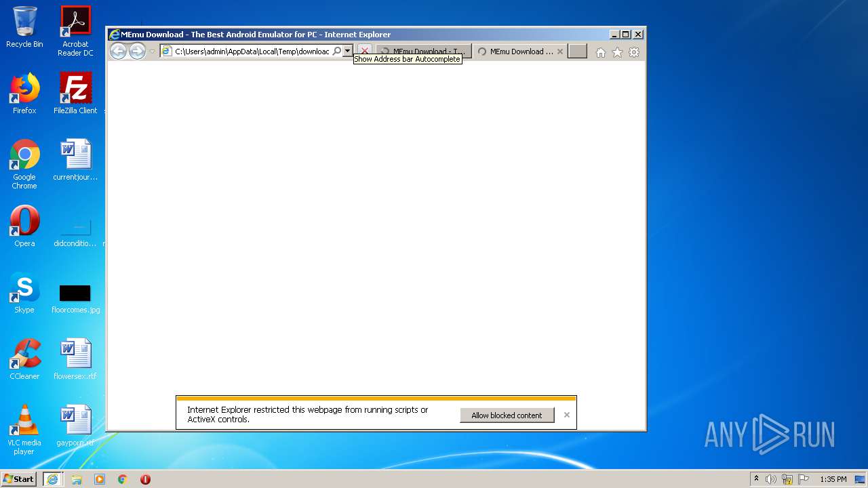Click Allow blocked content button
Screen dimensions: 868x488
(507, 415)
